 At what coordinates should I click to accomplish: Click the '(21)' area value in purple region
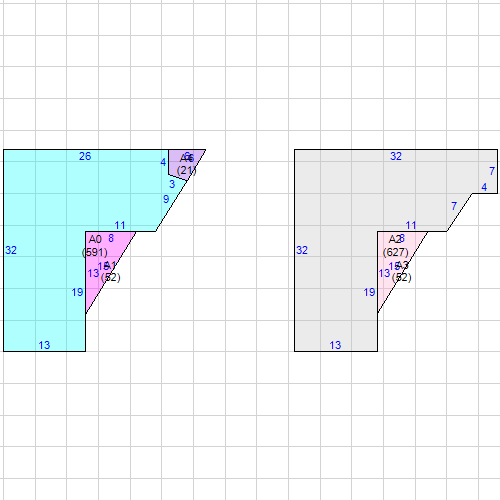pos(186,170)
